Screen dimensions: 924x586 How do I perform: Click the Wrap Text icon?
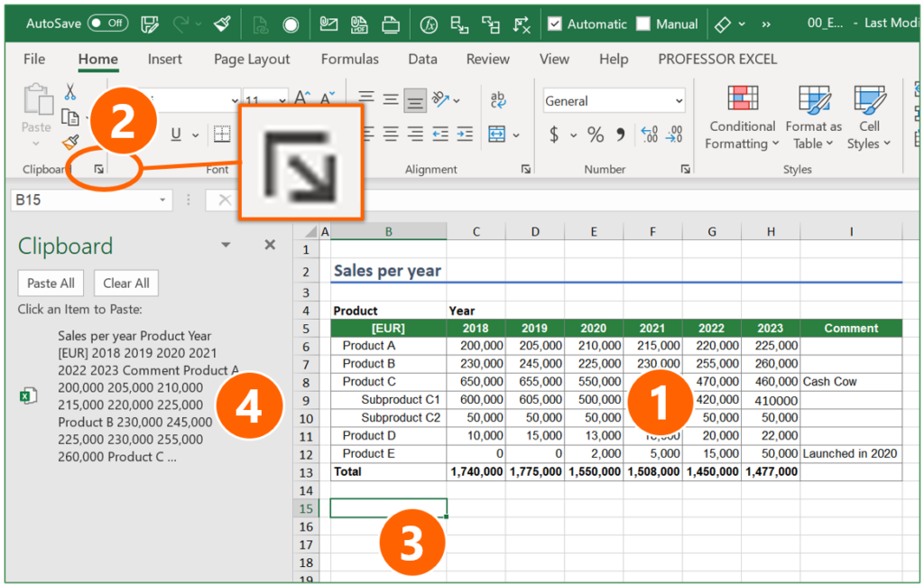[498, 99]
